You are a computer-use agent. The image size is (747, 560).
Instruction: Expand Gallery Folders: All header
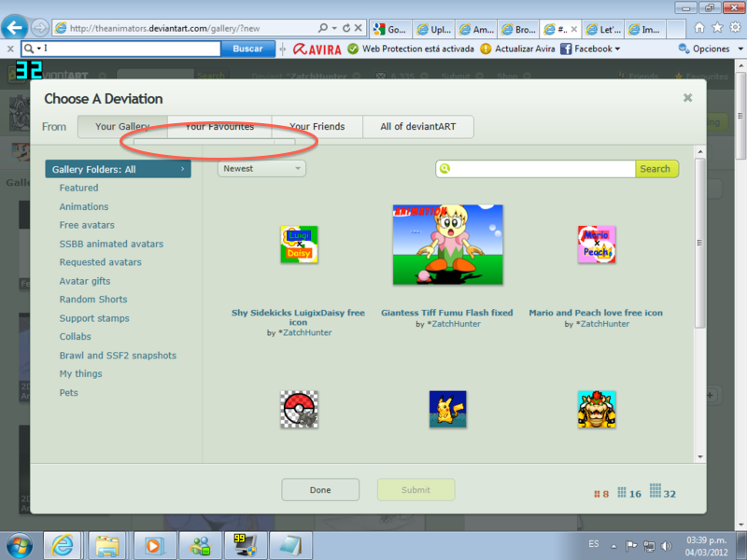pos(119,169)
